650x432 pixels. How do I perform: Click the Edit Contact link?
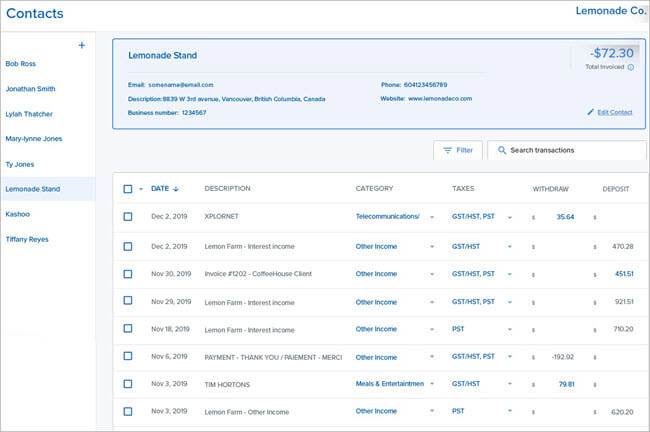[x=614, y=112]
